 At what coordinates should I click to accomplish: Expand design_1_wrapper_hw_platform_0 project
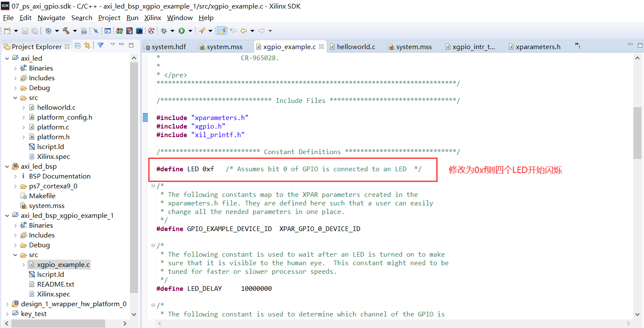[x=7, y=304]
